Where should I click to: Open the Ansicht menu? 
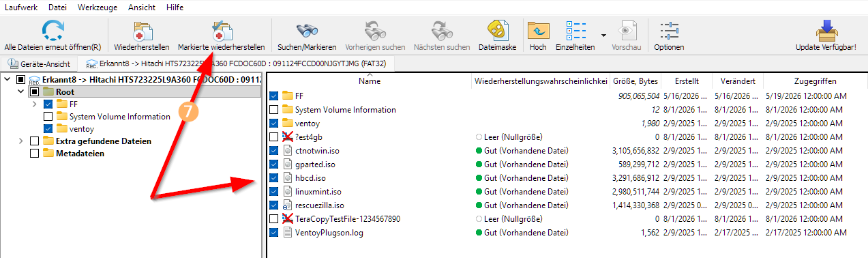coord(142,7)
